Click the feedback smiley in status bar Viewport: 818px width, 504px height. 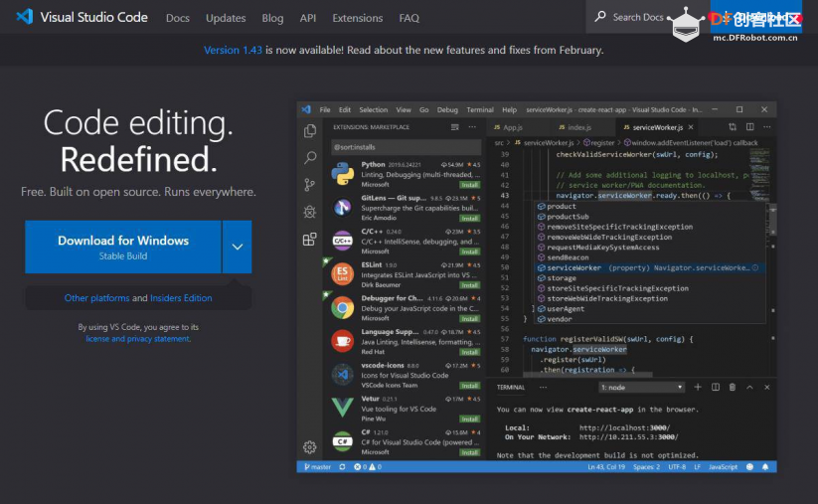(749, 467)
